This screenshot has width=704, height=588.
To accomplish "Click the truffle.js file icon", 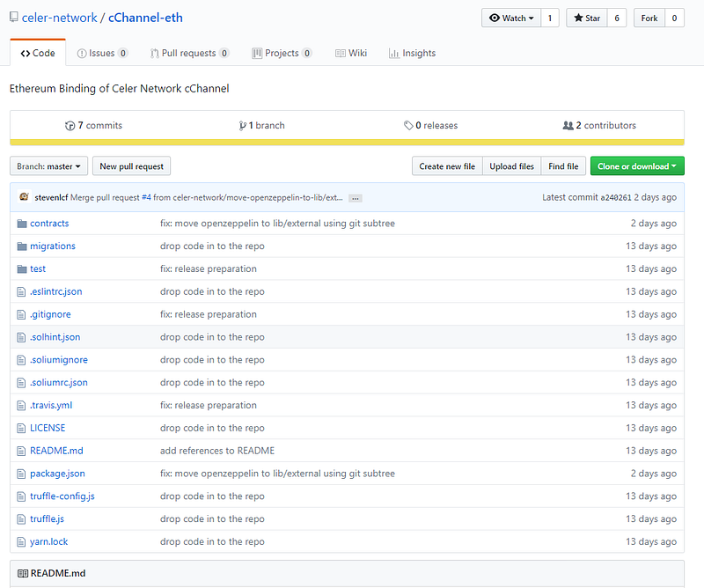I will click(x=21, y=519).
